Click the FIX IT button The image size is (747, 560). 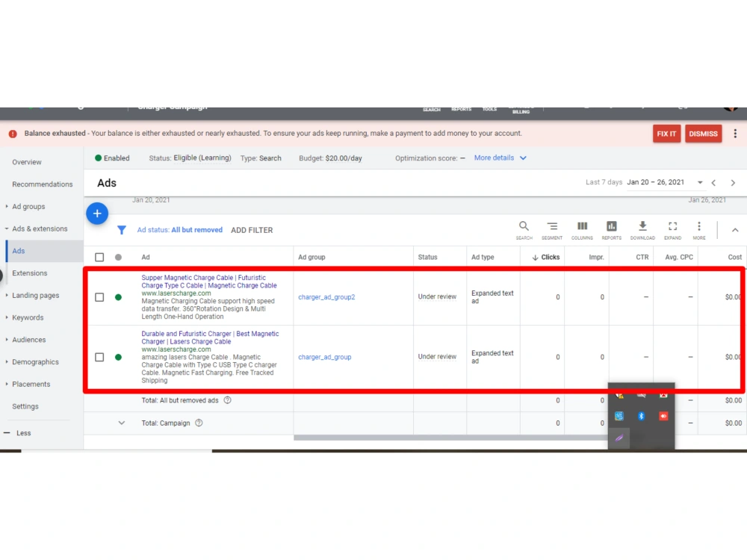[666, 134]
